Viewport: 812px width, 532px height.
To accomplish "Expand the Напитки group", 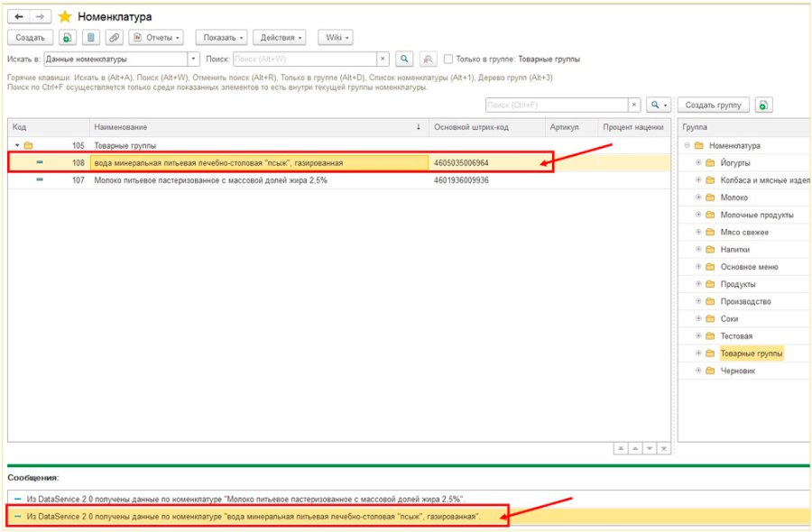I will pos(698,250).
